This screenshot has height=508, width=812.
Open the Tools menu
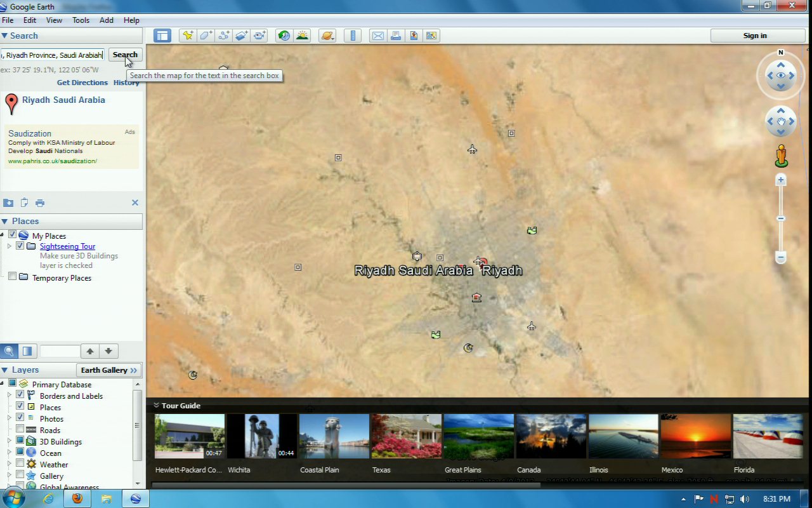tap(81, 20)
